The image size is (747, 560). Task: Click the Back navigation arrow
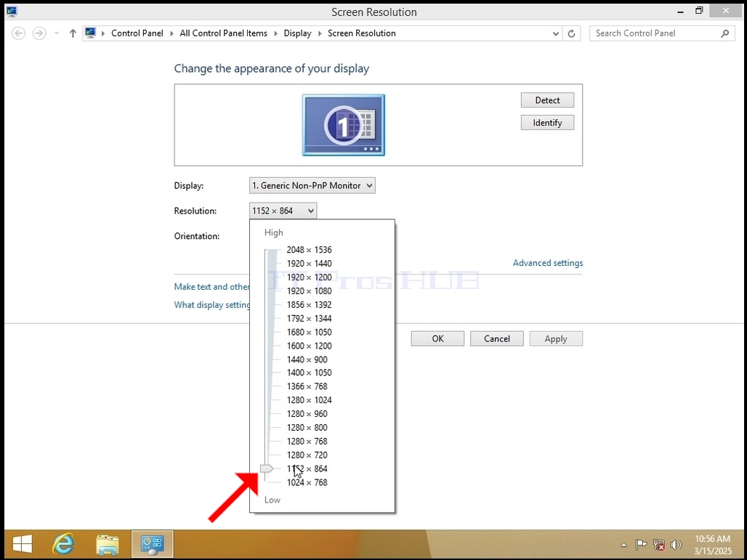pos(19,33)
